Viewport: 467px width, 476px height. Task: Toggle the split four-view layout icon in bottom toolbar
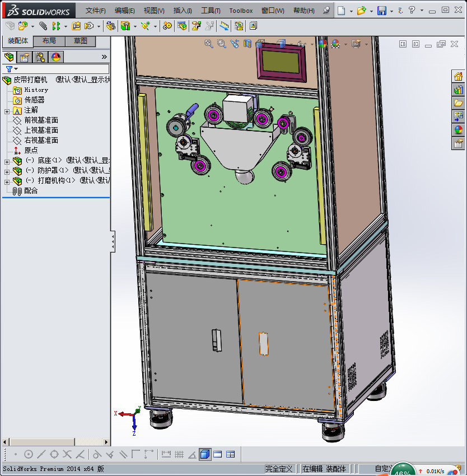(x=231, y=454)
